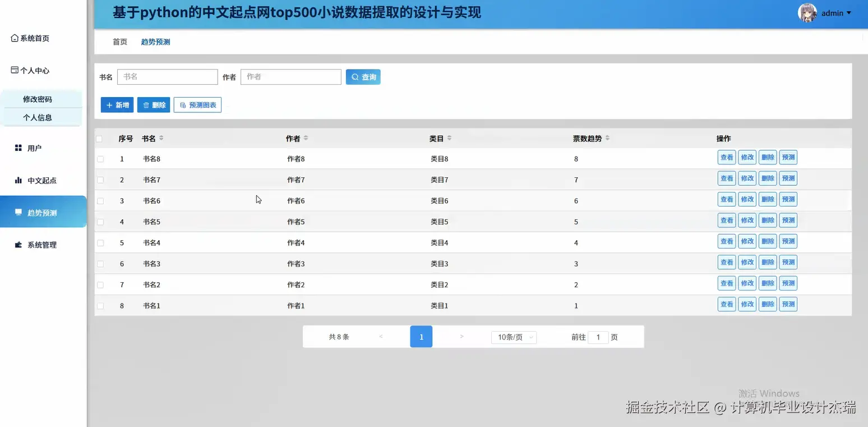Open the 预测图表 chart button
This screenshot has width=868, height=427.
point(197,105)
